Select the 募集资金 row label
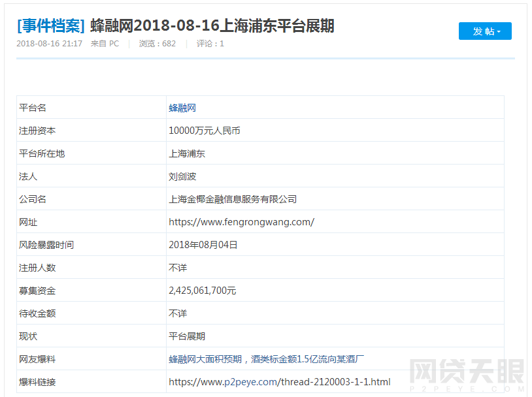The height and width of the screenshot is (397, 532). click(37, 291)
